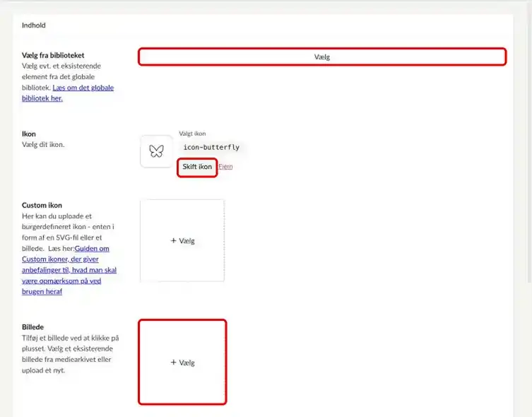Click the Indhold section heading
532x417 pixels.
[x=34, y=25]
